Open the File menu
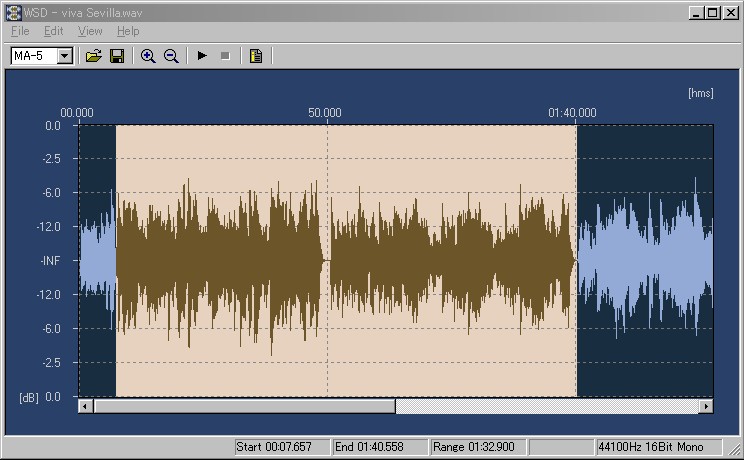The width and height of the screenshot is (744, 460). pos(20,31)
